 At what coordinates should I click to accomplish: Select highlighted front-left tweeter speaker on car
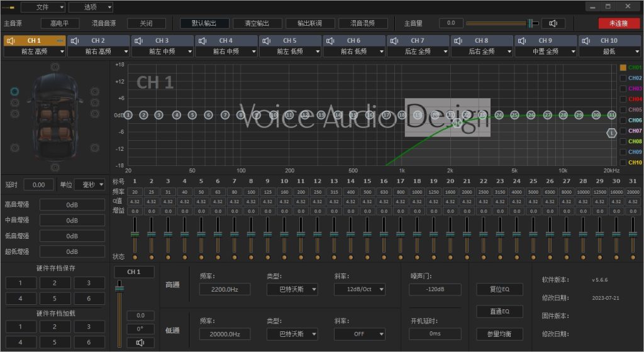(15, 91)
